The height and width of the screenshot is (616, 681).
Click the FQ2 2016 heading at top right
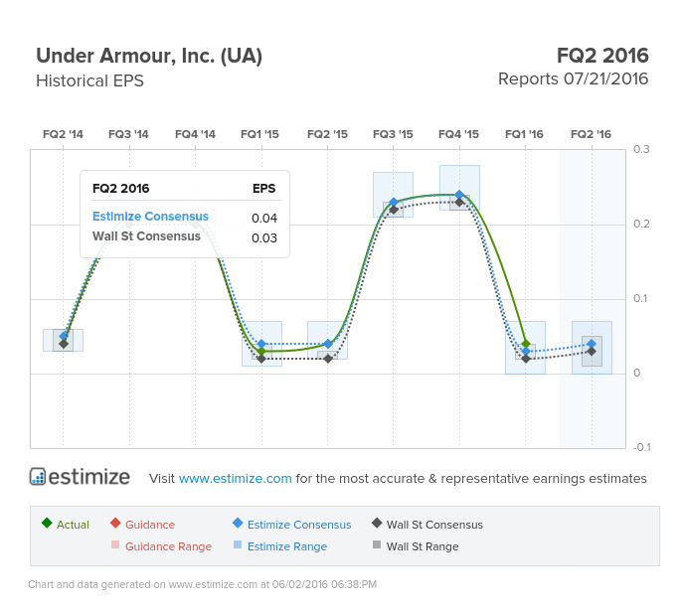(602, 56)
